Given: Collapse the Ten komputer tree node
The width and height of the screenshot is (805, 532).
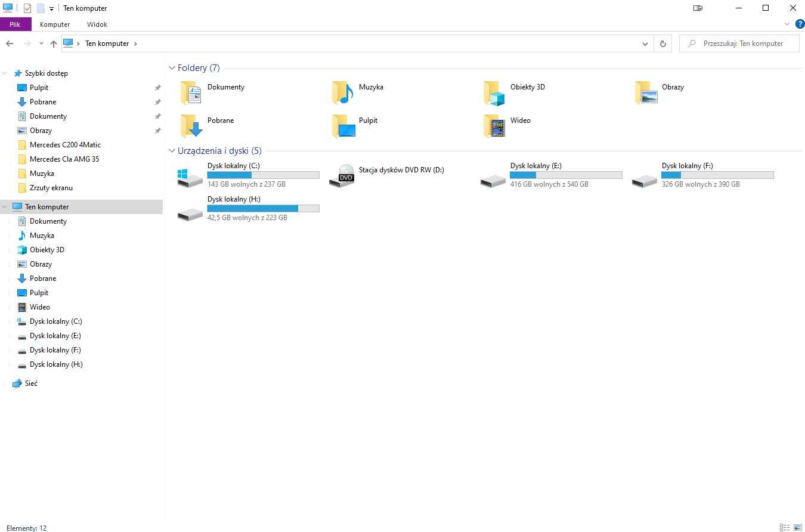Looking at the screenshot, I should pyautogui.click(x=5, y=207).
